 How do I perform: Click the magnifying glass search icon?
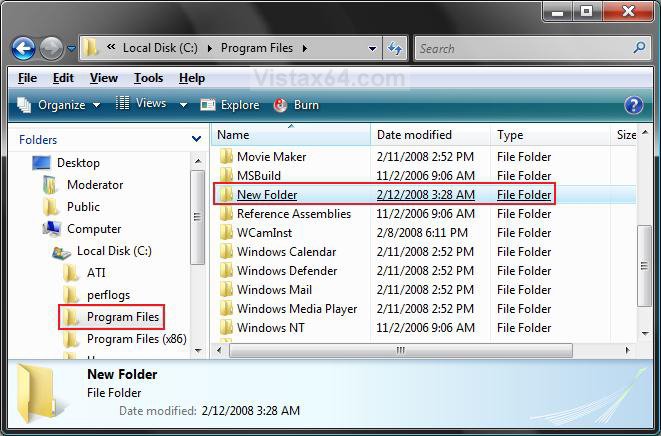[639, 48]
